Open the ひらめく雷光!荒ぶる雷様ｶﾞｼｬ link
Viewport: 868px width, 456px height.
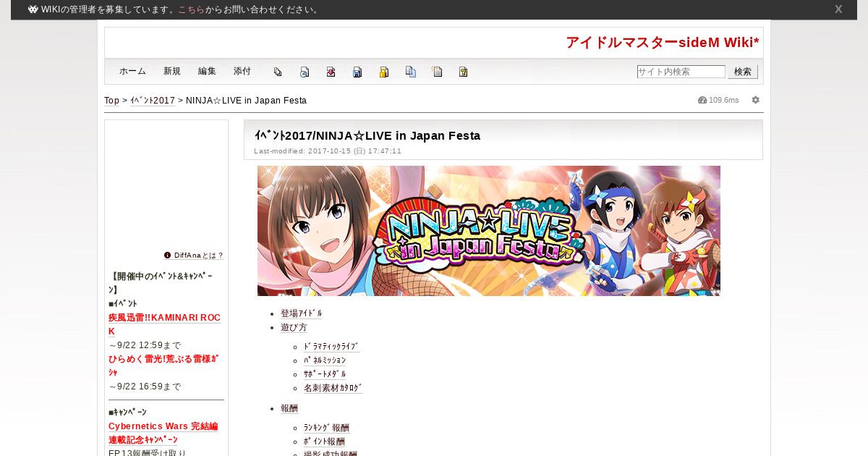coord(163,365)
